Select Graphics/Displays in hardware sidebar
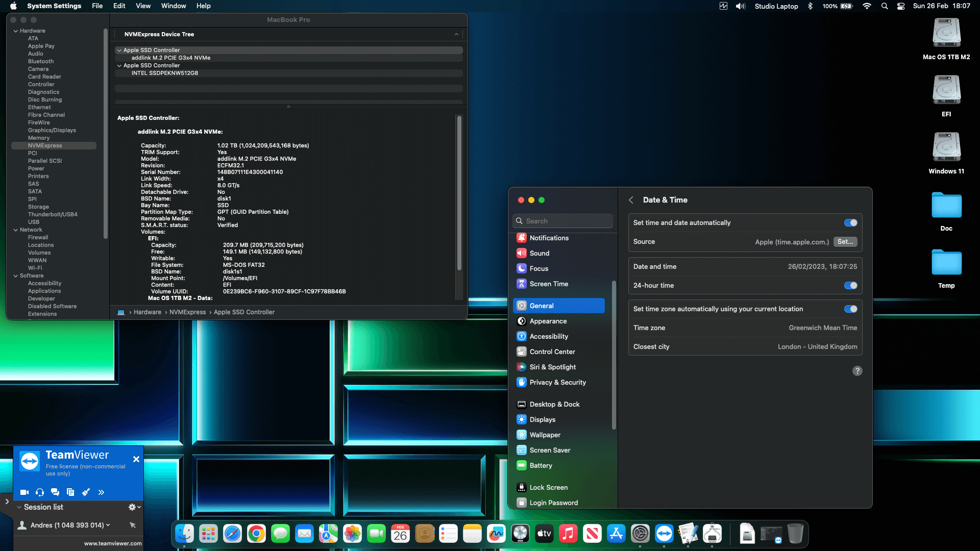This screenshot has height=551, width=980. click(x=52, y=130)
